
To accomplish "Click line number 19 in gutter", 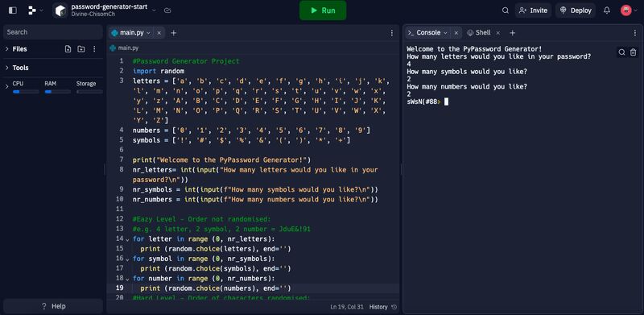I will tap(119, 288).
